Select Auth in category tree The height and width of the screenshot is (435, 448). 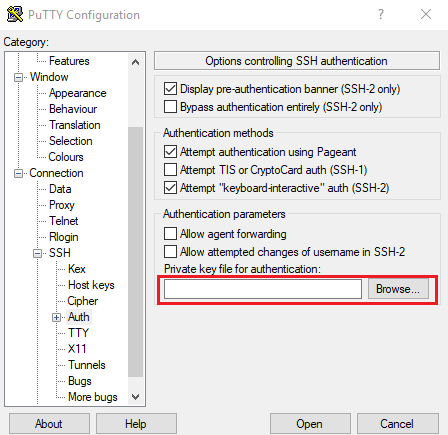pos(79,317)
